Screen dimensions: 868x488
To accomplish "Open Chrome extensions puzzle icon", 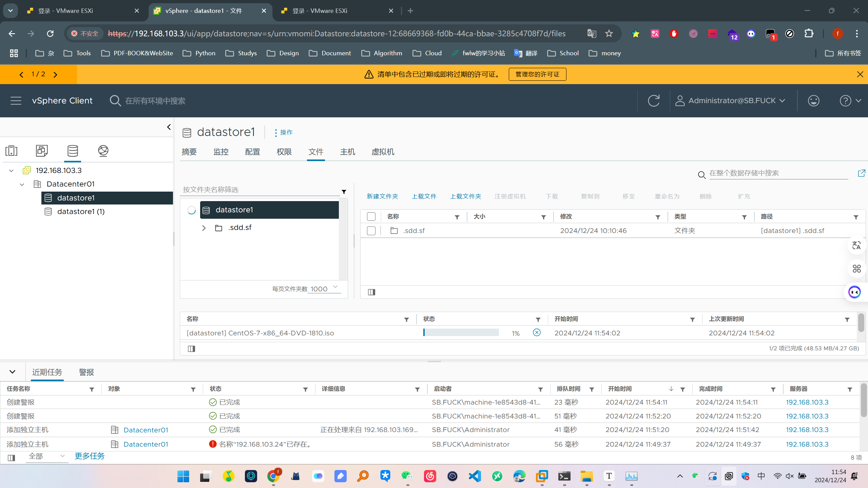I will click(x=809, y=34).
